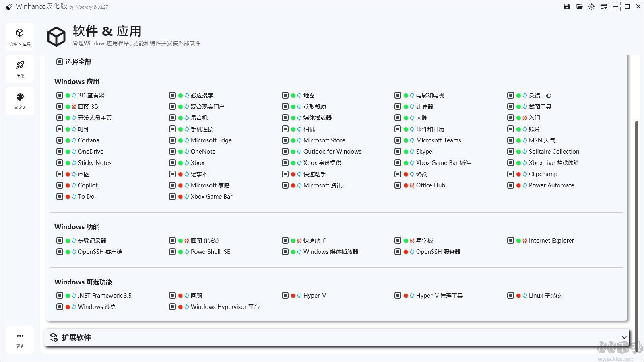Image resolution: width=644 pixels, height=362 pixels.
Task: Click the reinstall icon beside Outlook for Windows
Action: (x=299, y=152)
